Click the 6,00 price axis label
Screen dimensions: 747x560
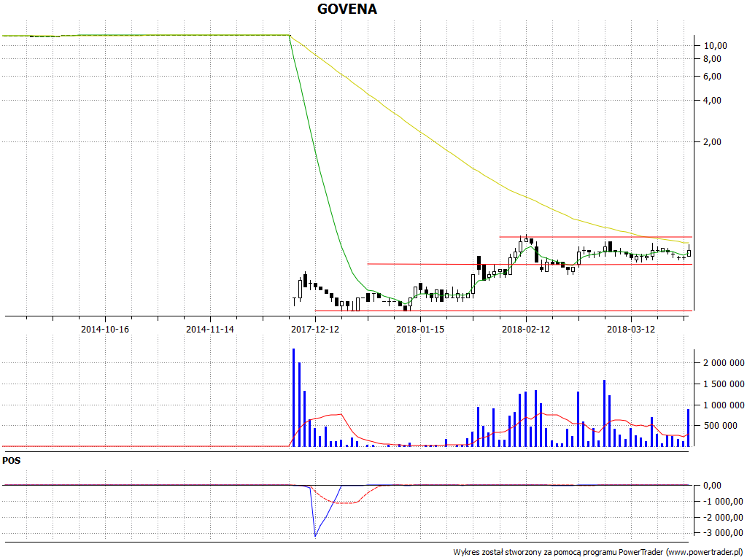click(x=712, y=77)
